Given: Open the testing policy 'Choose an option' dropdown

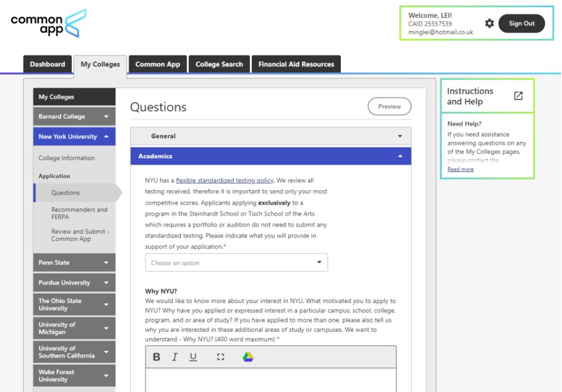Looking at the screenshot, I should coord(237,263).
